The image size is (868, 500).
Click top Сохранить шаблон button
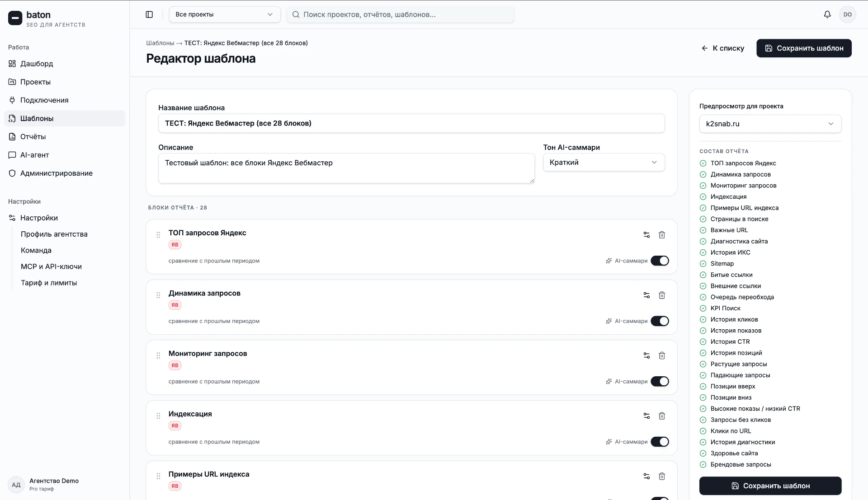click(804, 48)
